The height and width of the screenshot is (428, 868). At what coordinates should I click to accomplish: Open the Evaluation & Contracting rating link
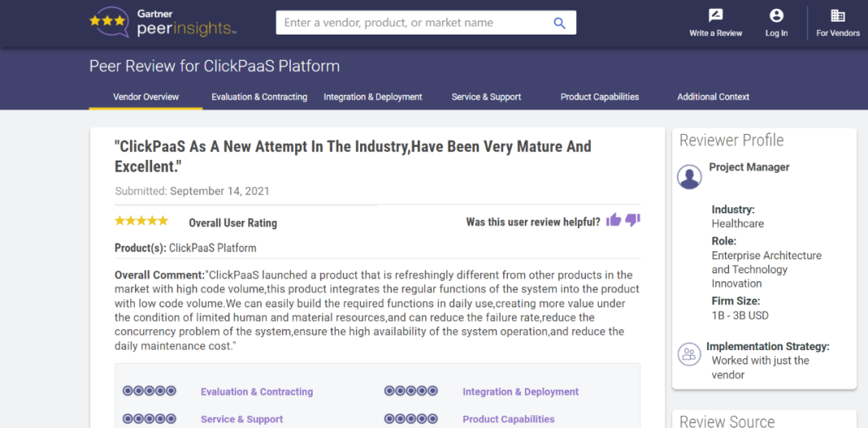pos(256,392)
